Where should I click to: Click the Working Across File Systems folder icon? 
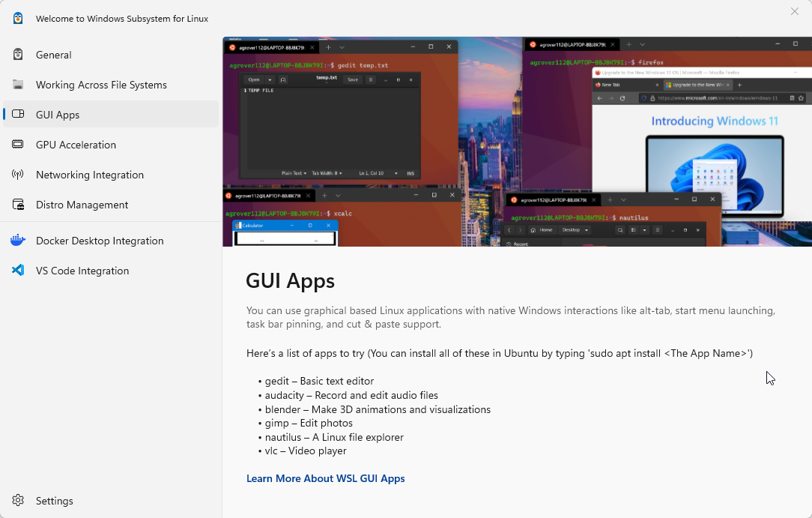18,85
